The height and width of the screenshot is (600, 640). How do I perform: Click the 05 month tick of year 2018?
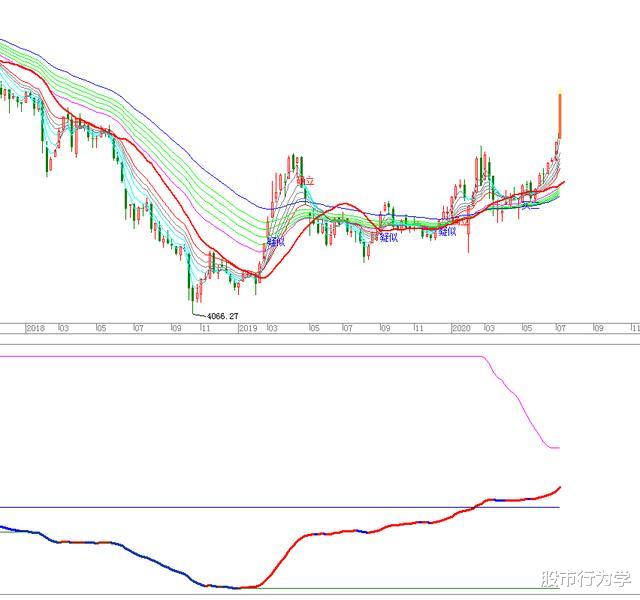[101, 328]
